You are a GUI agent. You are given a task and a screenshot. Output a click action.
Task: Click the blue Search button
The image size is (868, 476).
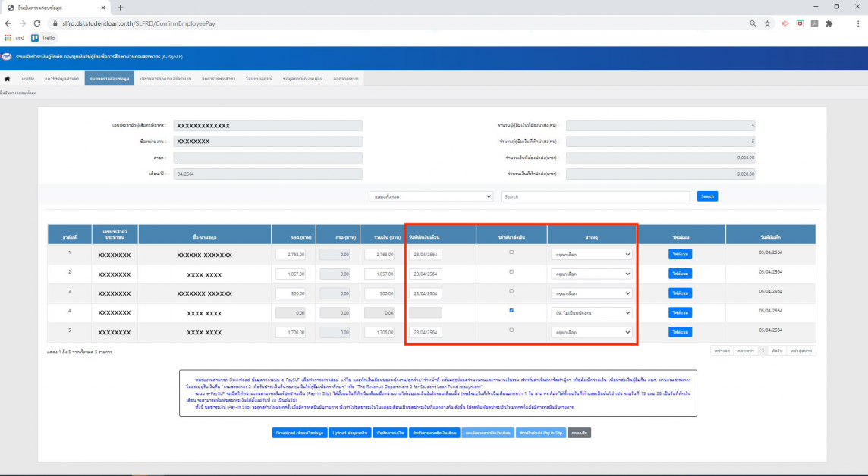(707, 196)
